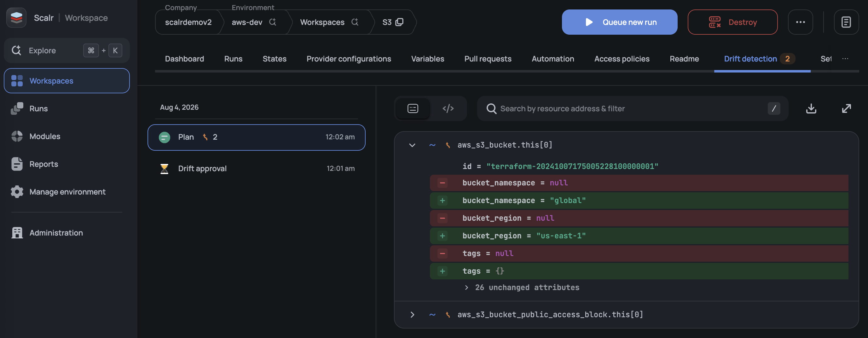The image size is (868, 338).
Task: Click the update tilde icon for aws_s3_bucket.this[0]
Action: pos(432,145)
